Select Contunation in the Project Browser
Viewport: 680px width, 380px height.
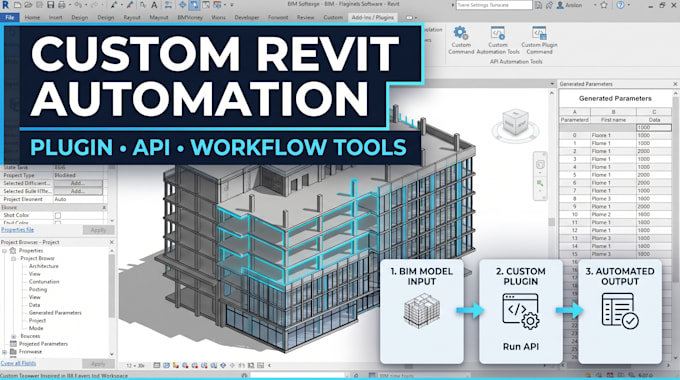tap(44, 282)
